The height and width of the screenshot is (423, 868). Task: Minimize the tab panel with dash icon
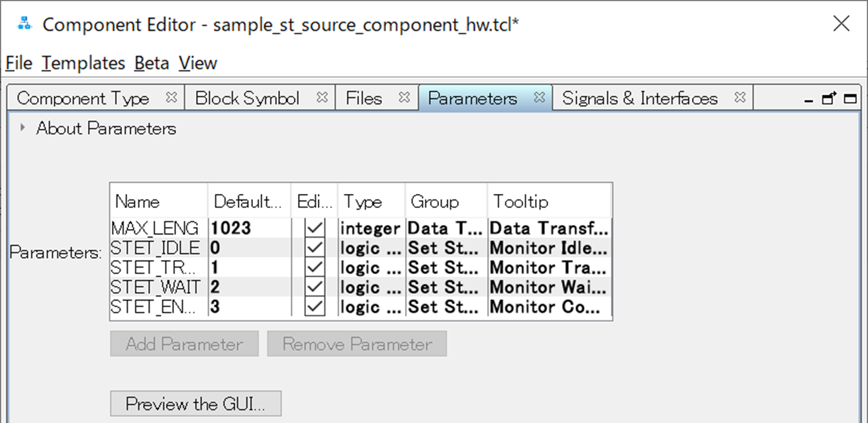(808, 100)
